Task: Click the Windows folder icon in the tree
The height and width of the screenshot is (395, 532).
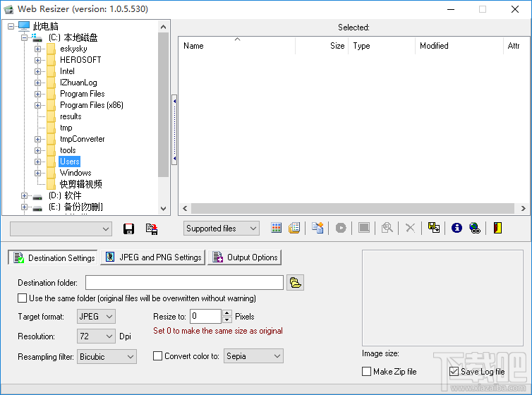Action: (x=52, y=173)
